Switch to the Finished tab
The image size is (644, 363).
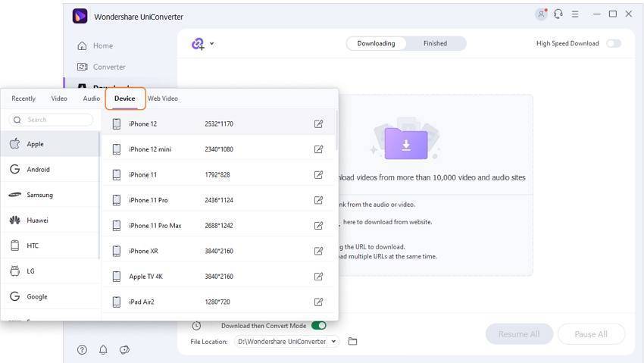[435, 44]
